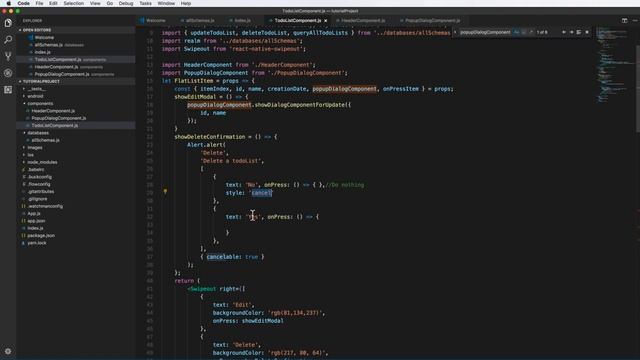Image resolution: width=640 pixels, height=360 pixels.
Task: Close the TodoListComponent.js tab
Action: (326, 20)
